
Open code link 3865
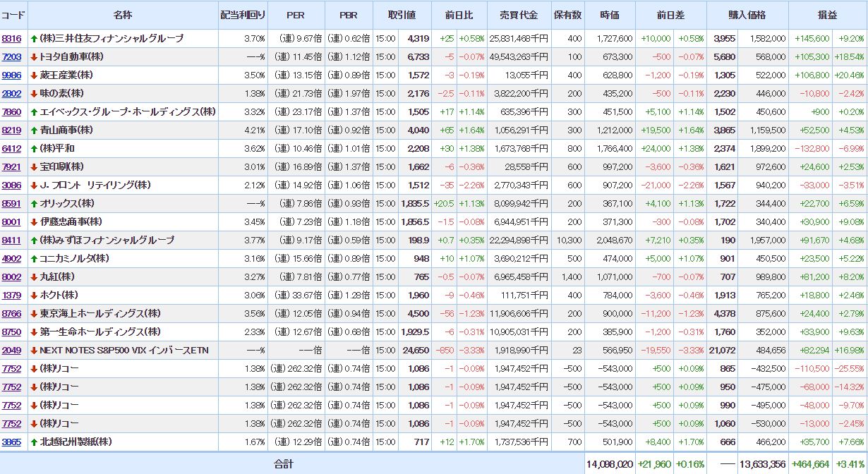(x=11, y=442)
